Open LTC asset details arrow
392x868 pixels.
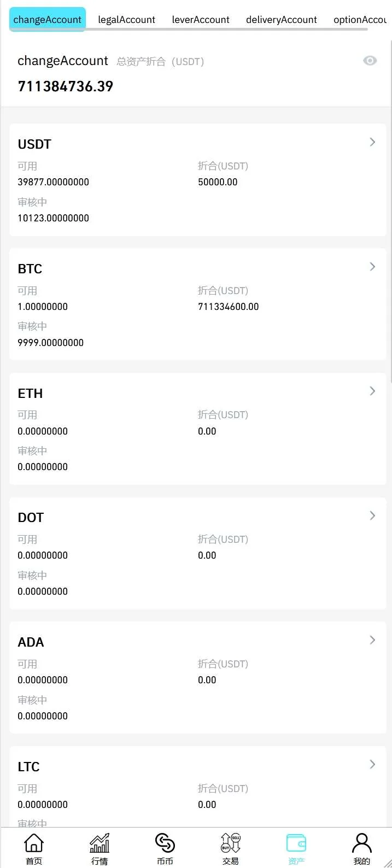pyautogui.click(x=372, y=764)
